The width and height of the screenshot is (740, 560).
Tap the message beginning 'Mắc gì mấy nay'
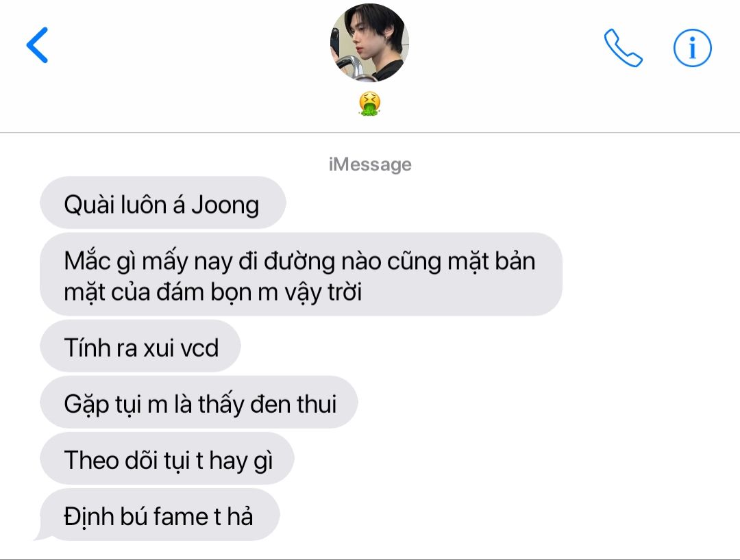point(301,275)
